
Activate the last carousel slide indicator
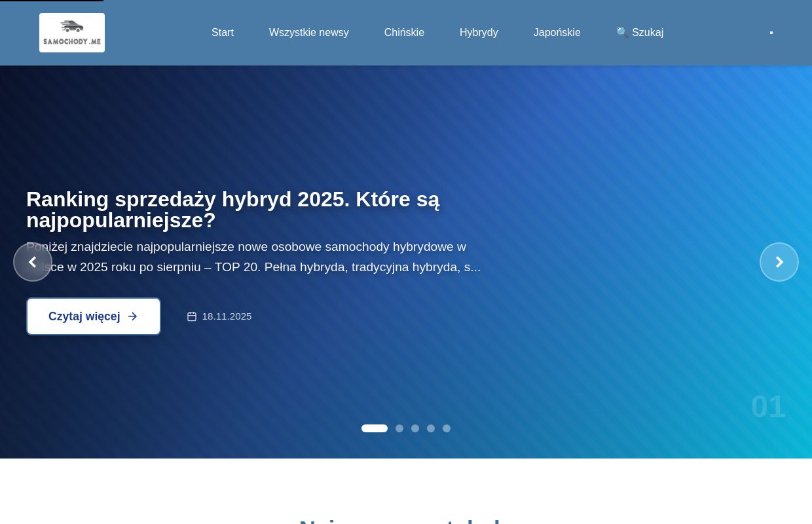point(447,428)
